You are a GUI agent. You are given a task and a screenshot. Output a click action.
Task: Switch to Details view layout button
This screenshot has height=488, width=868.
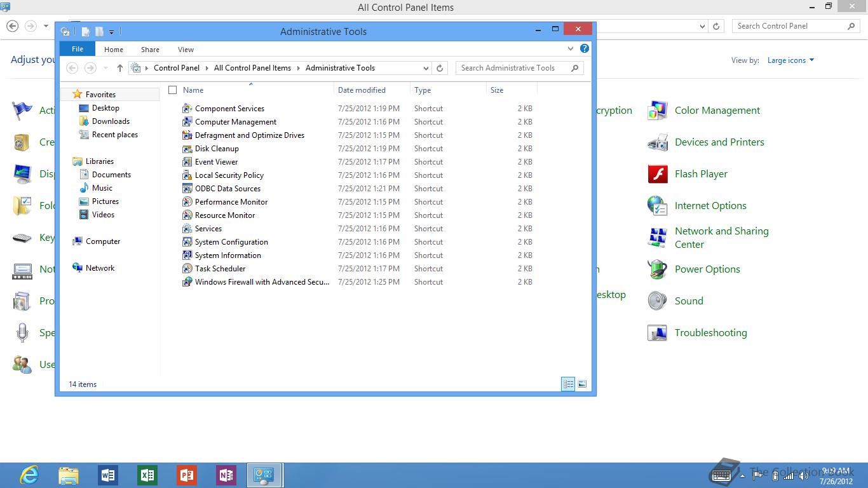tap(568, 384)
